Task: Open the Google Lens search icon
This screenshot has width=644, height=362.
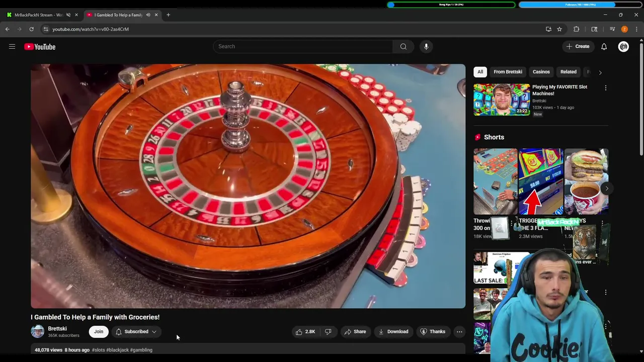Action: point(594,29)
